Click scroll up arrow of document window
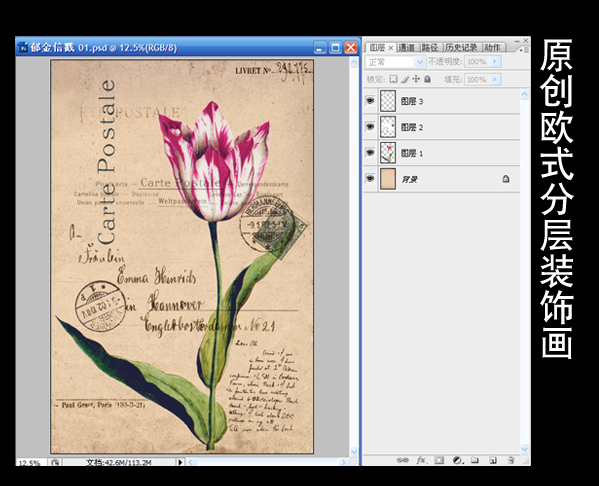599x486 pixels. (354, 62)
